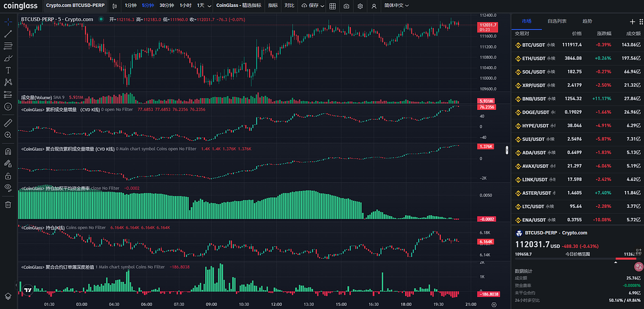Screen dimensions: 644x309
Task: Switch to the 趋势 tab
Action: click(x=587, y=21)
